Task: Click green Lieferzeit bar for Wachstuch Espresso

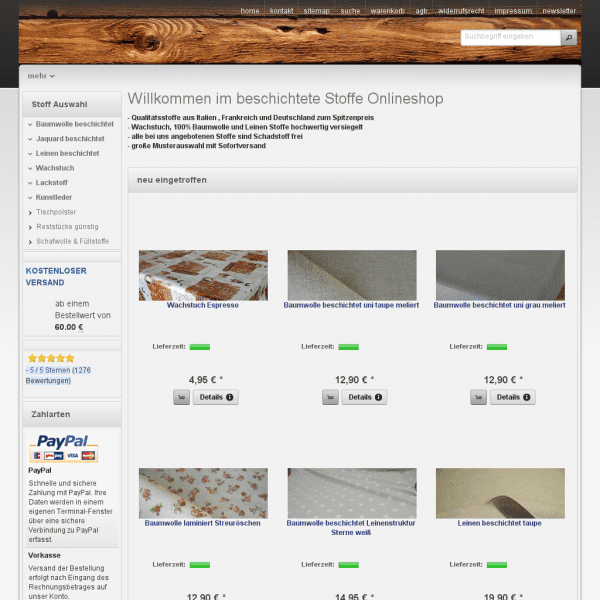Action: 200,347
